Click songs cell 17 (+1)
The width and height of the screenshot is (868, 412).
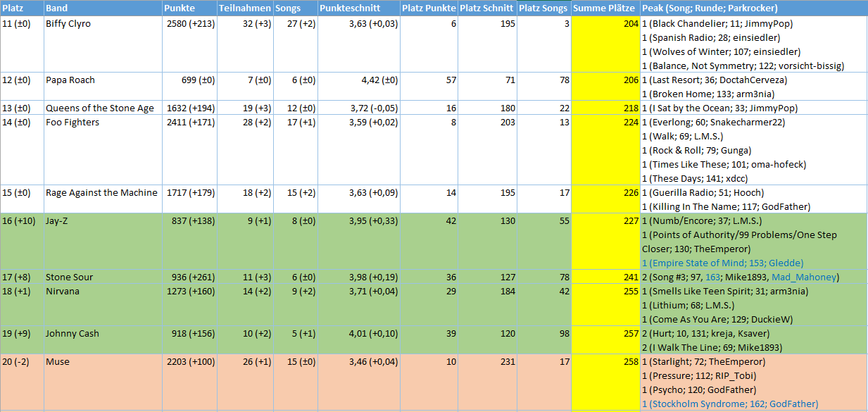pos(295,150)
